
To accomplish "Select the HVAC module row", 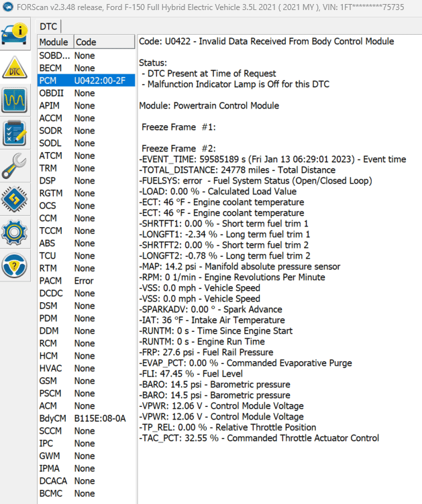I will (x=86, y=368).
